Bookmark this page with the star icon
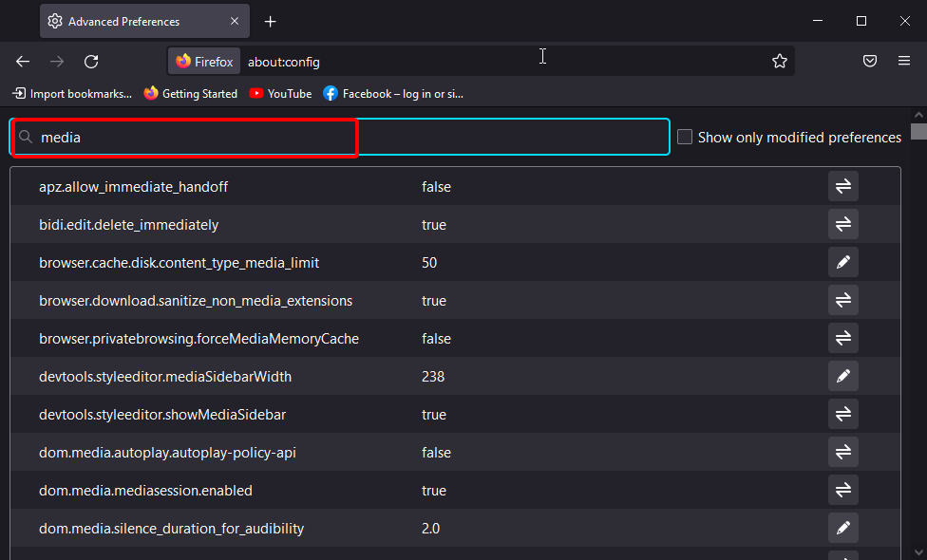This screenshot has width=927, height=560. [x=780, y=62]
